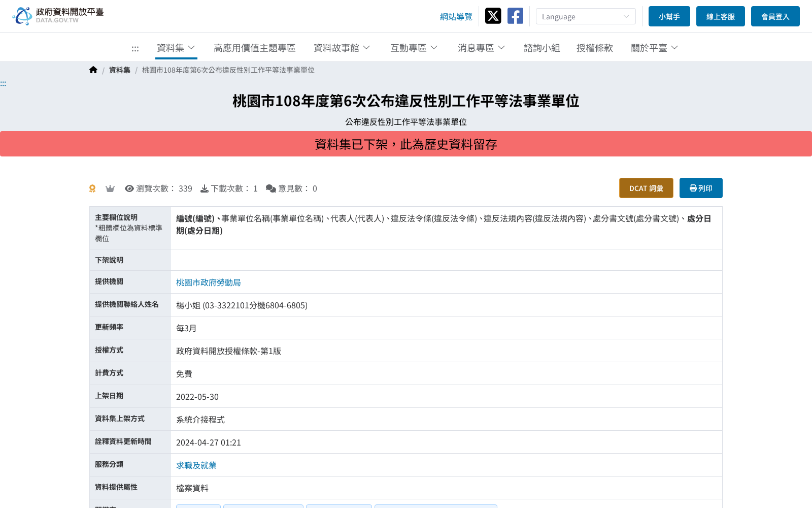Open the 授權條款 nav item
The image size is (812, 508).
[x=595, y=48]
